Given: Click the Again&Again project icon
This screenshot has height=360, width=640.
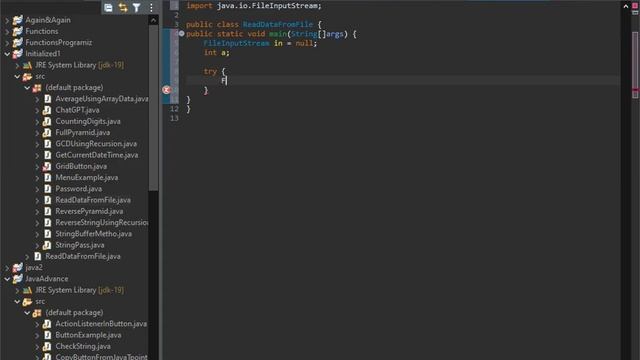Looking at the screenshot, I should tap(18, 20).
